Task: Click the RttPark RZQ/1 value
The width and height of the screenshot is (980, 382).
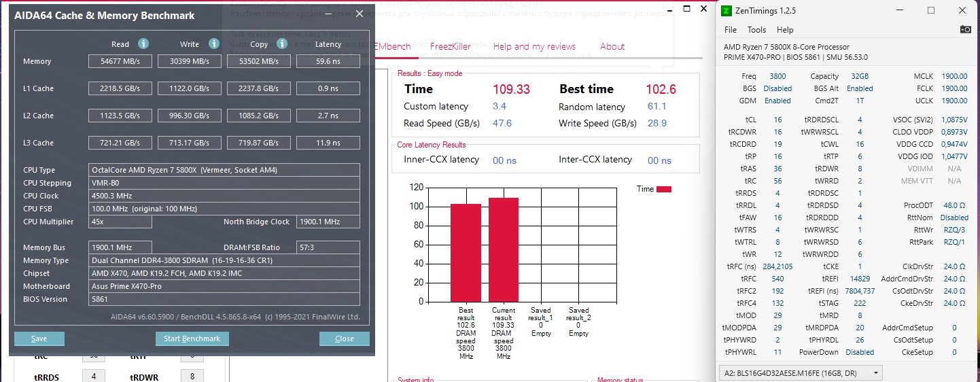Action: (x=954, y=242)
